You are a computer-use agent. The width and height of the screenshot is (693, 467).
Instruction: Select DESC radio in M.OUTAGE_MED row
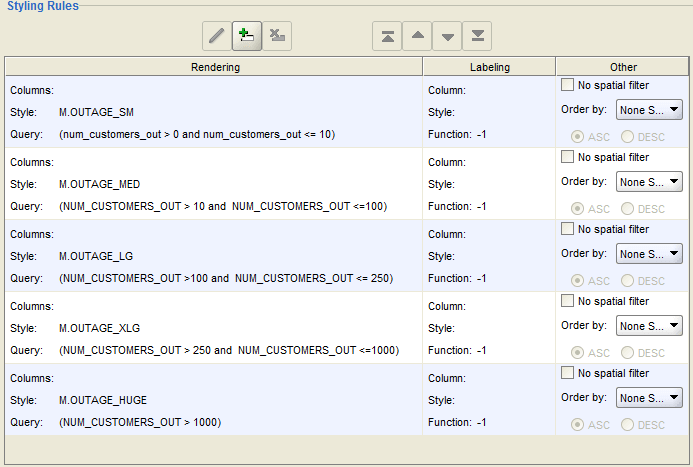click(x=627, y=209)
